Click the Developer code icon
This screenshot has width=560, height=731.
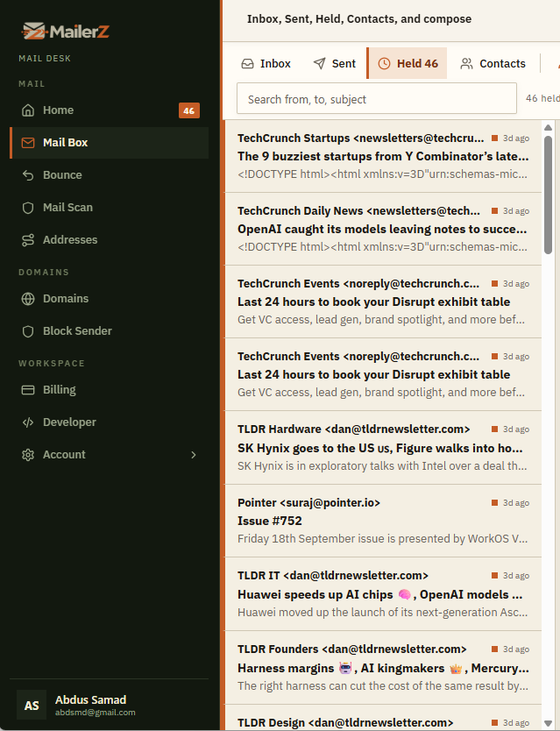[28, 422]
